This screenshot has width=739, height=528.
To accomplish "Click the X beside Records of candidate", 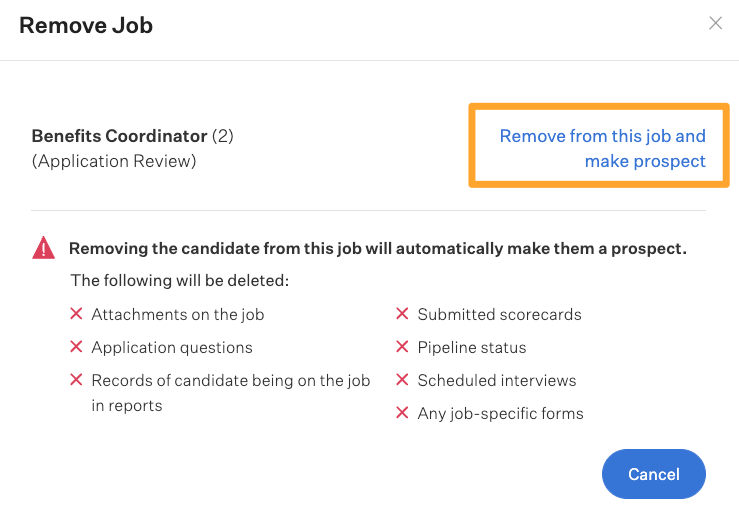I will click(x=76, y=380).
